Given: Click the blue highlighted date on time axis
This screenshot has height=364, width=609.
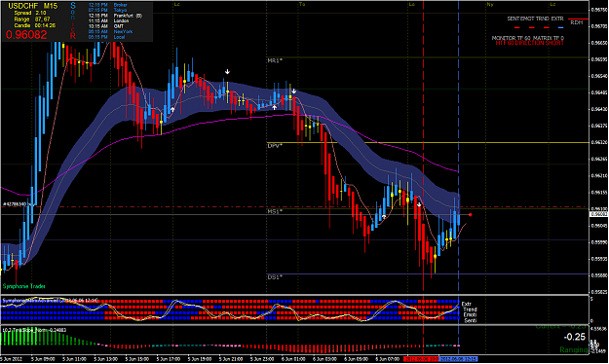Looking at the screenshot, I should [458, 359].
